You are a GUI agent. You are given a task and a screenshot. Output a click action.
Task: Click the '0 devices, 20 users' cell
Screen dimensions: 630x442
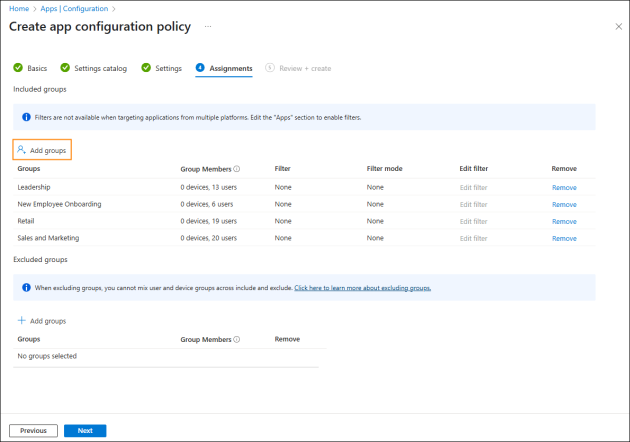(x=209, y=238)
